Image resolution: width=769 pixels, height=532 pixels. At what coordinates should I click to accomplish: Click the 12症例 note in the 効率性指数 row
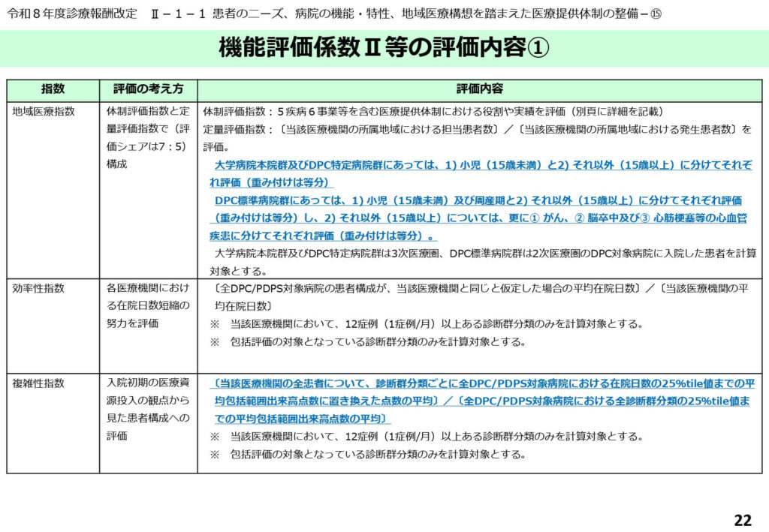click(427, 324)
